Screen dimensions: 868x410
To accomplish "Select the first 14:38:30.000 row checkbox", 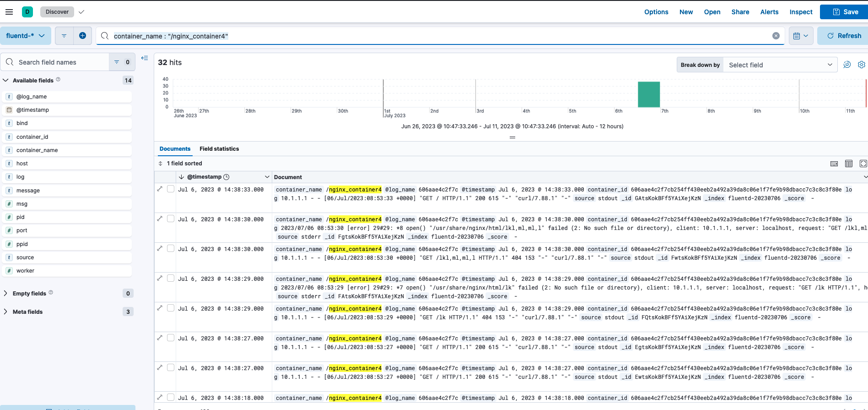I will pos(171,219).
